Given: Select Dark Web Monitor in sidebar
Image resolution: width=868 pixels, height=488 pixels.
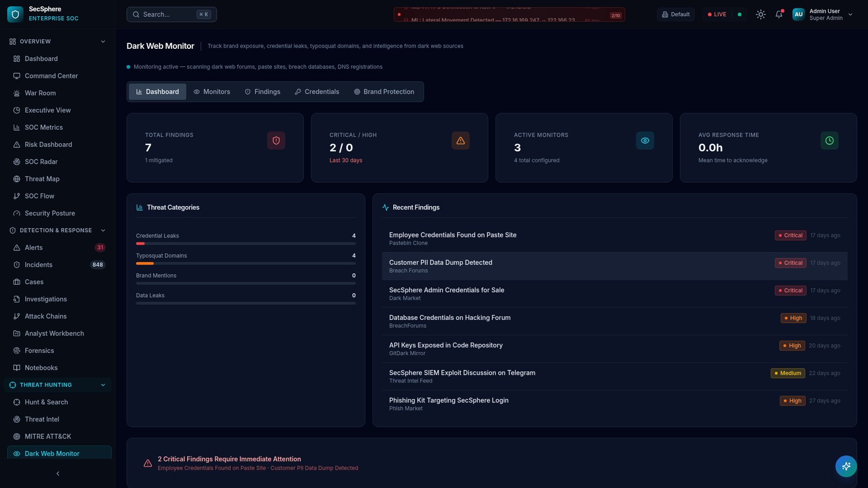Looking at the screenshot, I should 59,453.
